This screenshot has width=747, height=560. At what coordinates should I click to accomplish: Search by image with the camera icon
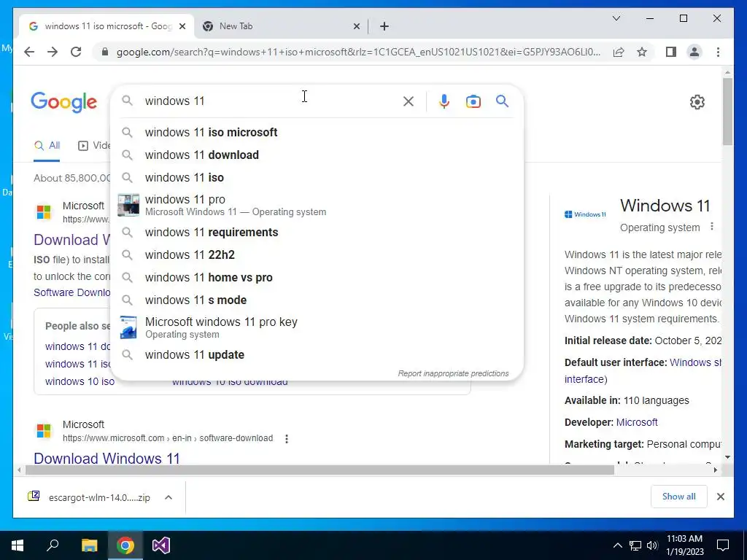pos(473,101)
